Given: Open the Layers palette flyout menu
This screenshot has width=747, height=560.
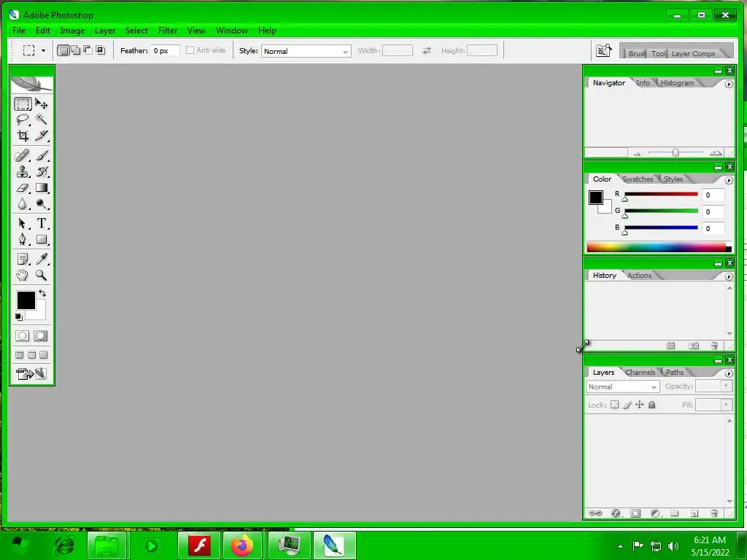Looking at the screenshot, I should [729, 374].
